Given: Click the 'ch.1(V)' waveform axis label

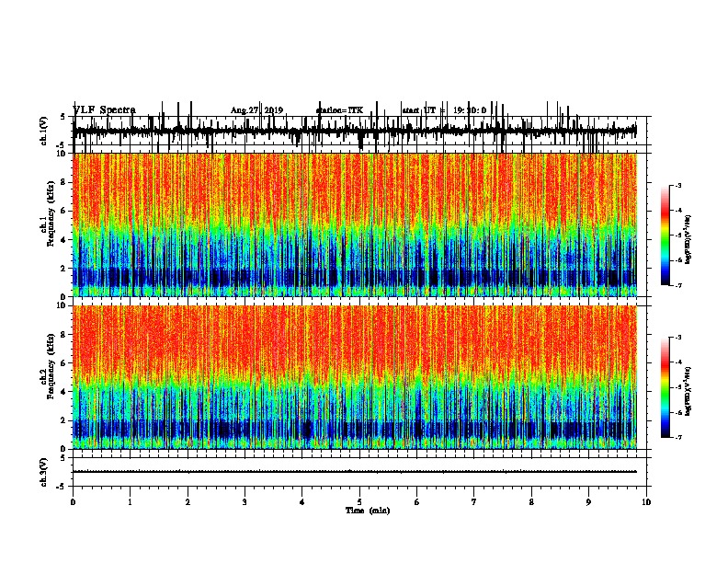Looking at the screenshot, I should tap(44, 131).
